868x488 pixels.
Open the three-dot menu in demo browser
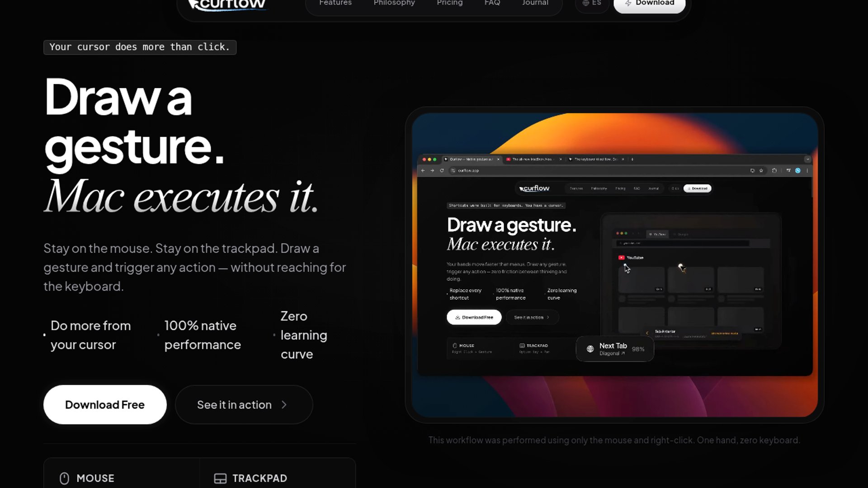point(807,170)
